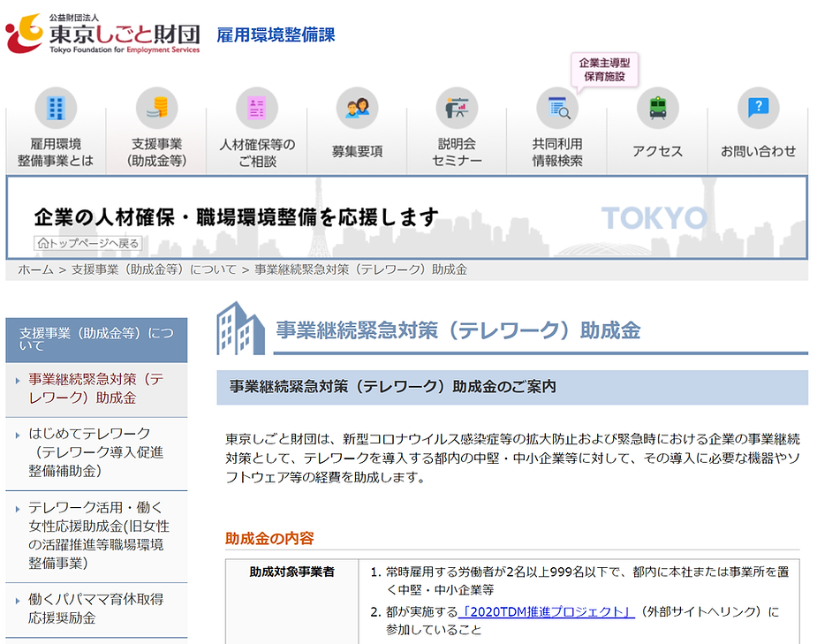Screen dimensions: 817x644
Task: Click the 雇用環境整備課 header text
Action: (276, 35)
